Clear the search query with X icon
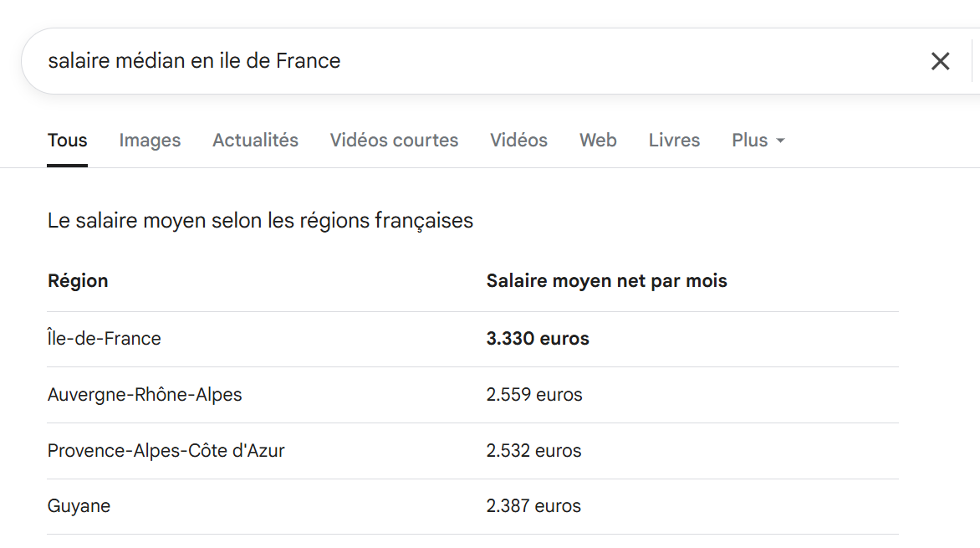This screenshot has width=980, height=548. click(940, 61)
